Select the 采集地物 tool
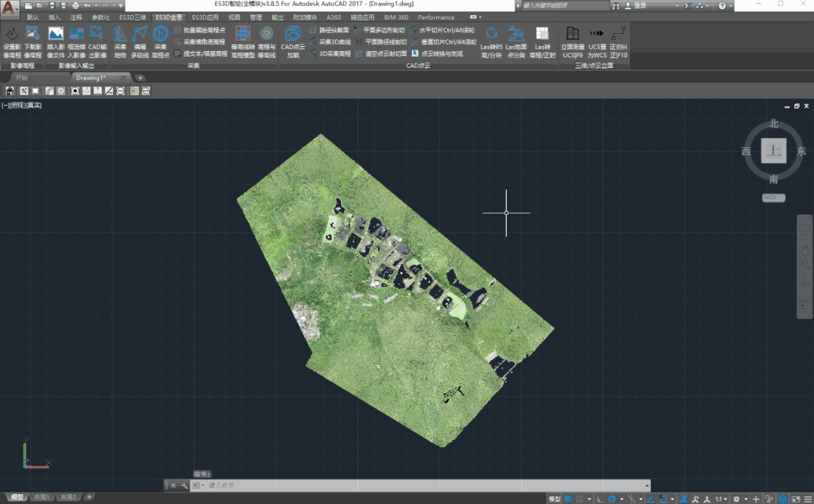This screenshot has width=814, height=504. coord(120,42)
